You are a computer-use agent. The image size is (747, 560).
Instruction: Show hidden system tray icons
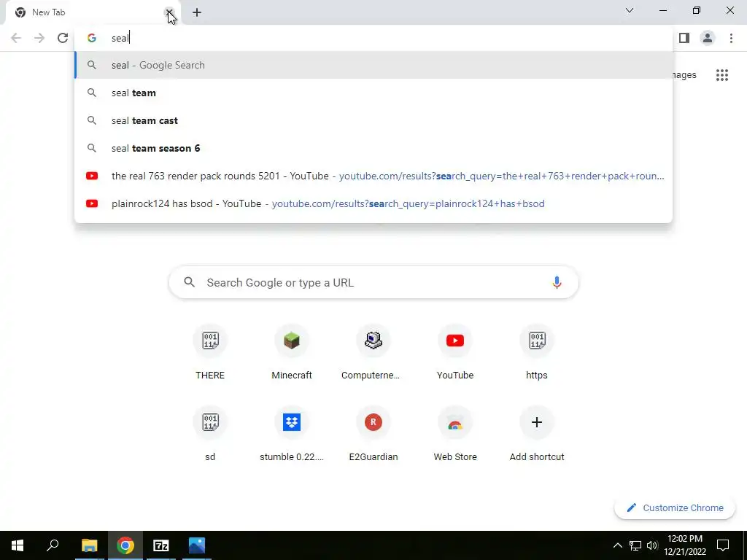[617, 545]
